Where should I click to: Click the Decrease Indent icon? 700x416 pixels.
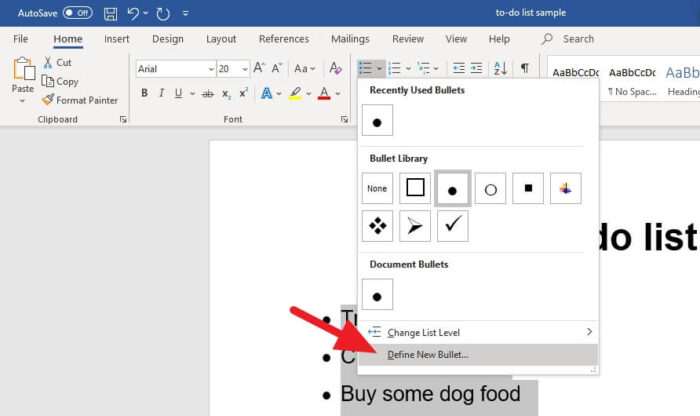click(458, 68)
